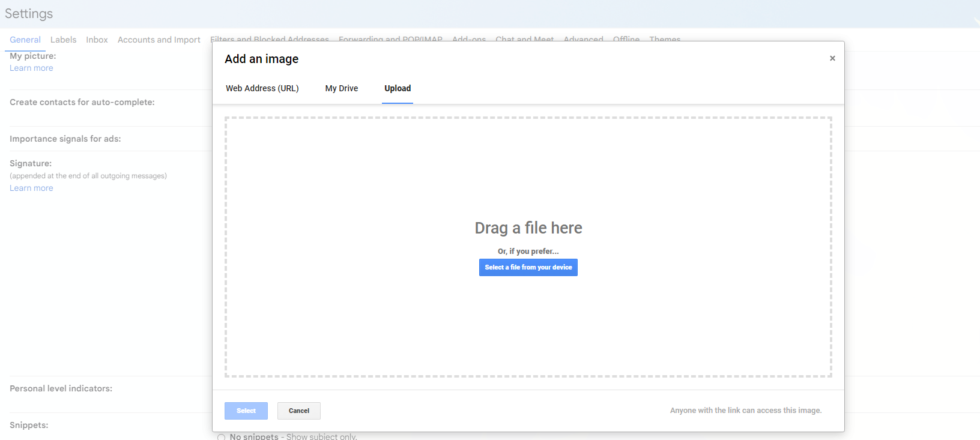980x440 pixels.
Task: Open the Advanced settings tab
Action: [583, 39]
